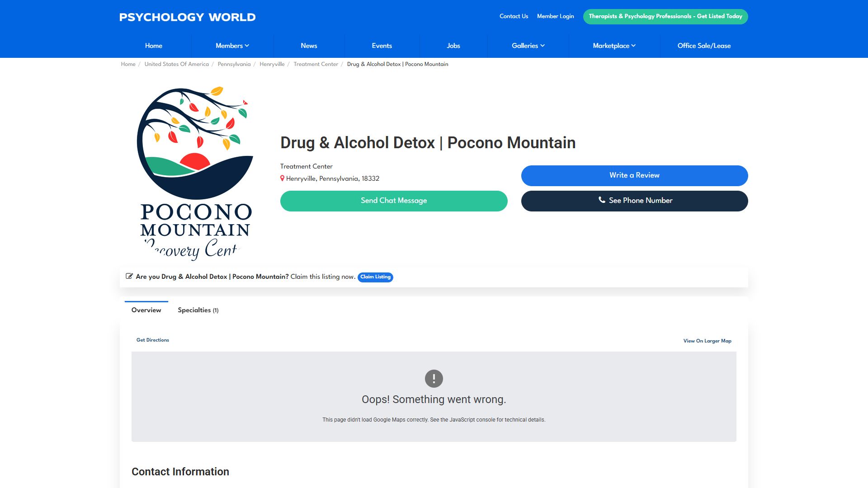868x488 pixels.
Task: Click the Henryville, Pennsylvania, 18332 address text
Action: point(332,178)
